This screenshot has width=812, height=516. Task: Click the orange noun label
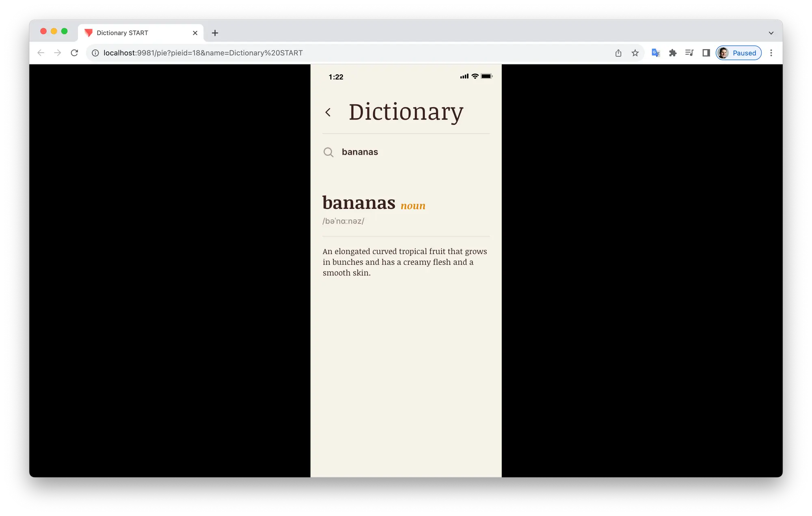pyautogui.click(x=413, y=206)
